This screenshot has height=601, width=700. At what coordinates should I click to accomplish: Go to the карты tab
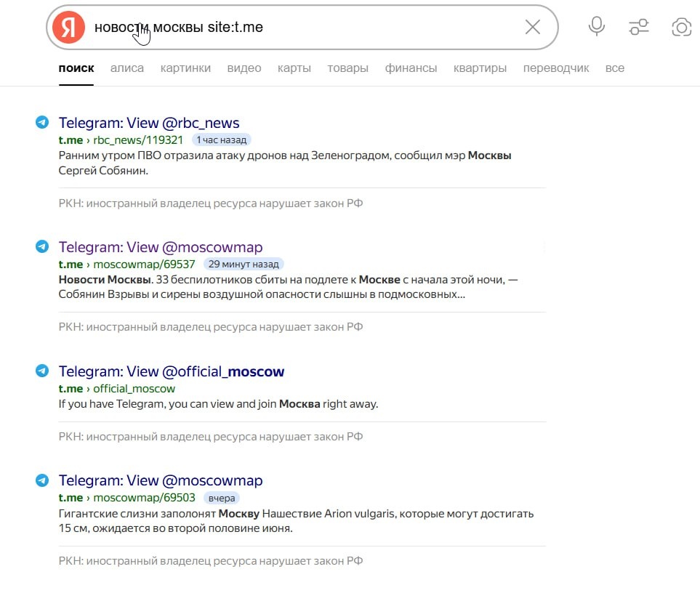click(x=294, y=68)
